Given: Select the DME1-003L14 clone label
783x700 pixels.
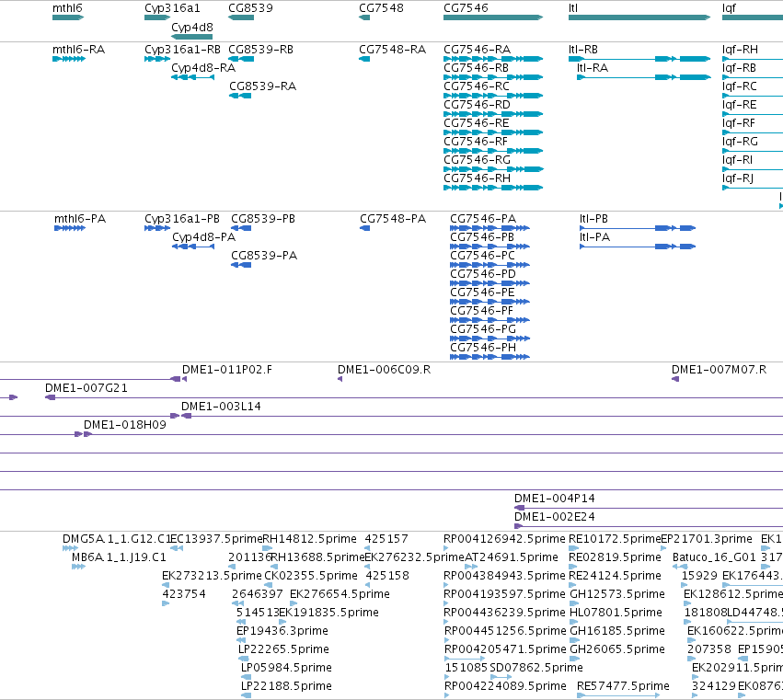Looking at the screenshot, I should tap(221, 407).
